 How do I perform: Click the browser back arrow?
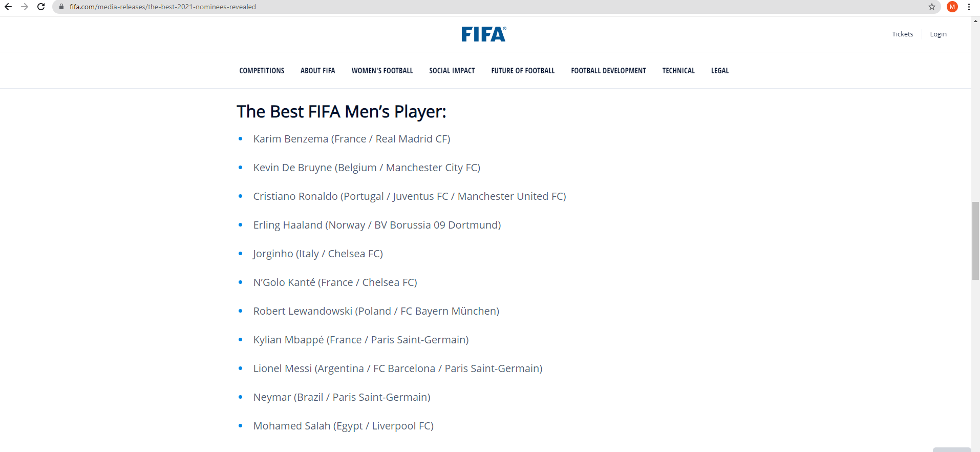8,7
